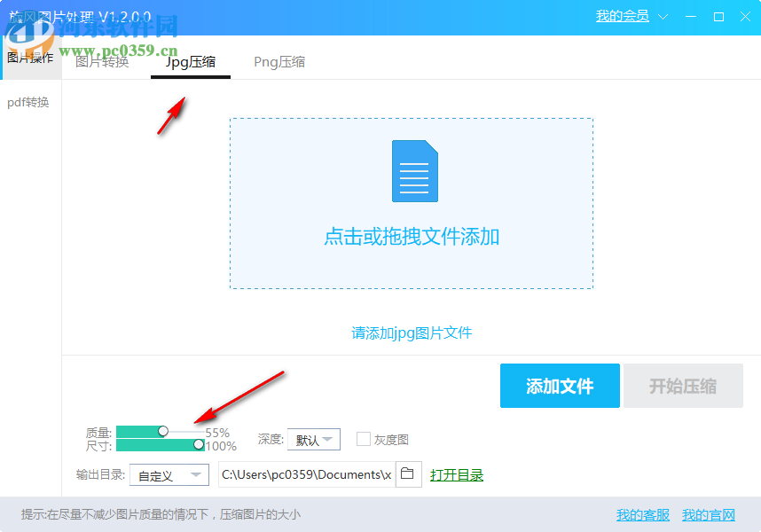The width and height of the screenshot is (761, 532).
Task: Click the folder browse icon beside output path
Action: 408,474
